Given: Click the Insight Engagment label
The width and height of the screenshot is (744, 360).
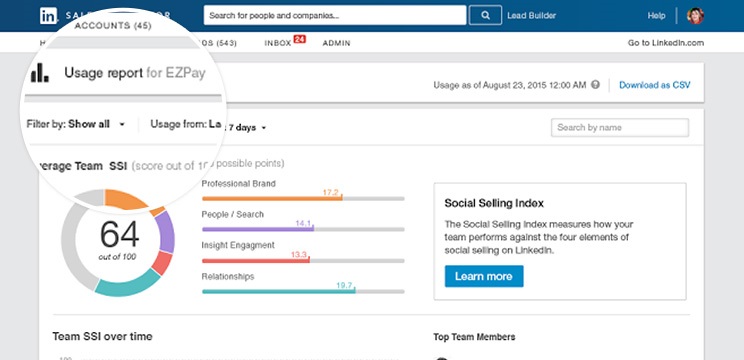Looking at the screenshot, I should click(x=238, y=245).
